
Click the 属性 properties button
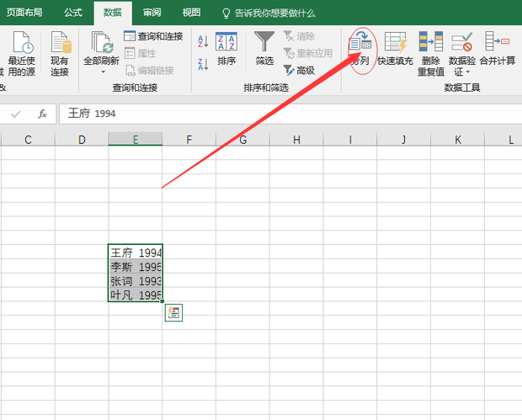(x=140, y=53)
